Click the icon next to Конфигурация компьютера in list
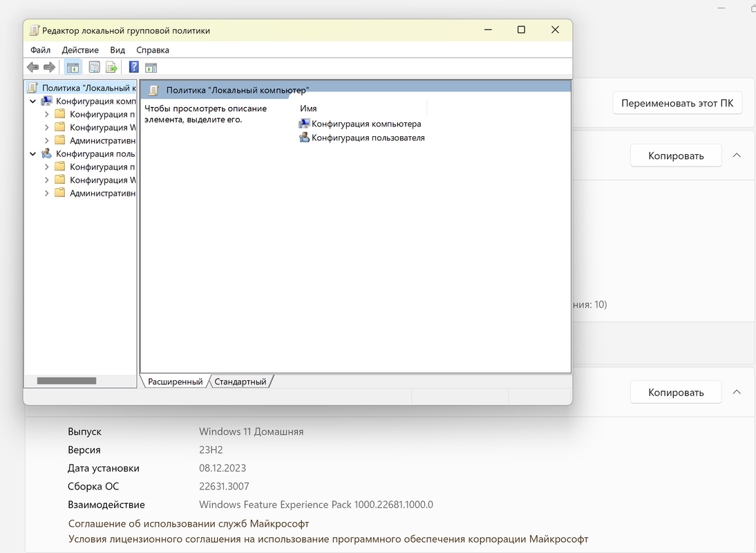The height and width of the screenshot is (553, 756). 304,124
